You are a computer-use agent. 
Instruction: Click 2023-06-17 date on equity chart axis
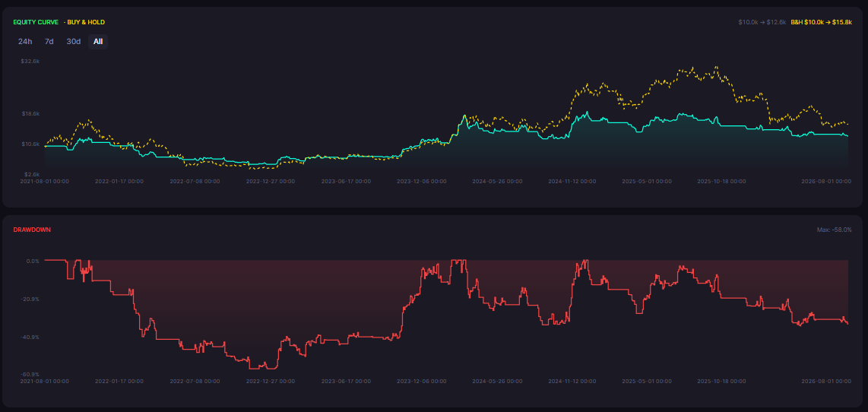pos(346,181)
